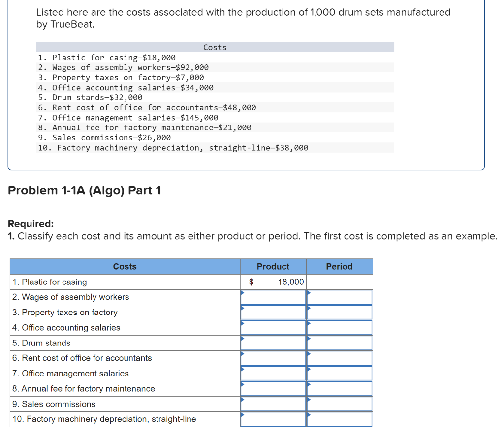Select the completed 18,000 example cell
Viewport: 504px width, 439px height.
click(273, 282)
